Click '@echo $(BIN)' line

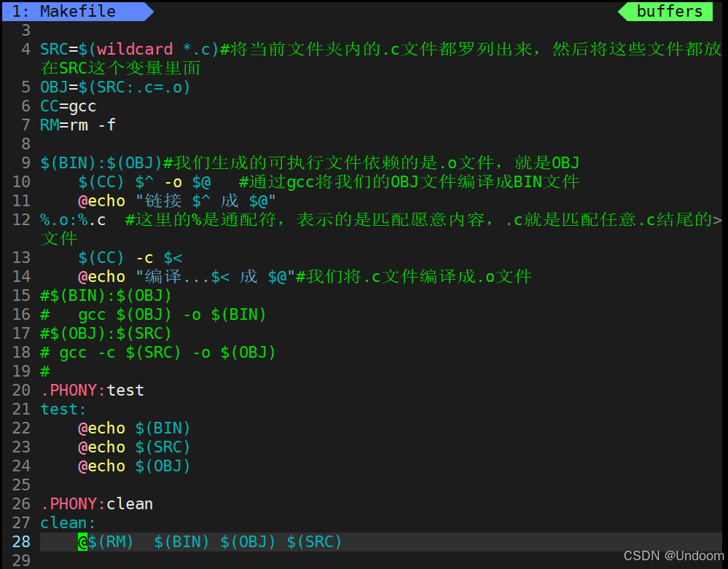[134, 428]
